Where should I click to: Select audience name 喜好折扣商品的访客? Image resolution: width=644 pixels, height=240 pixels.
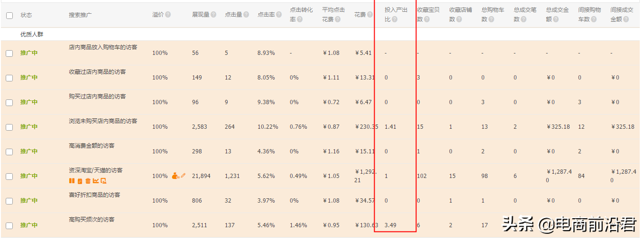pos(94,195)
